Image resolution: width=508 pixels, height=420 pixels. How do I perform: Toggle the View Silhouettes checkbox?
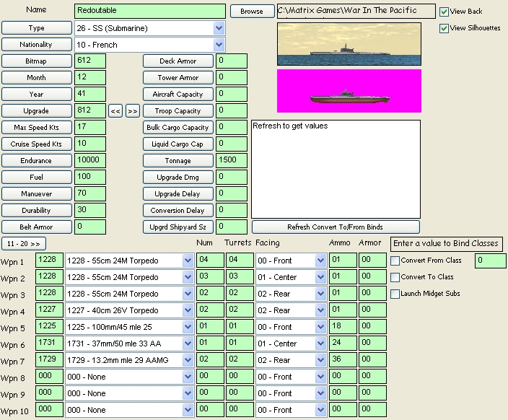[x=444, y=28]
